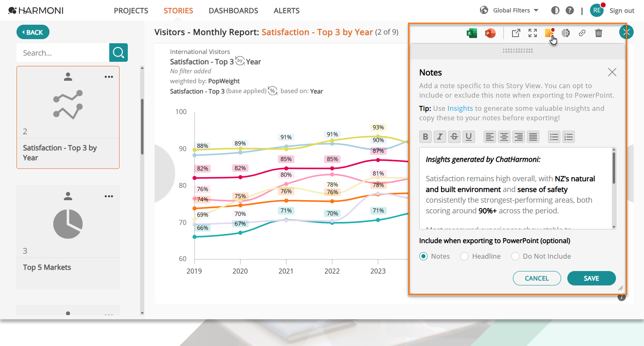Open options menu on Satisfaction card
644x346 pixels.
(x=109, y=77)
